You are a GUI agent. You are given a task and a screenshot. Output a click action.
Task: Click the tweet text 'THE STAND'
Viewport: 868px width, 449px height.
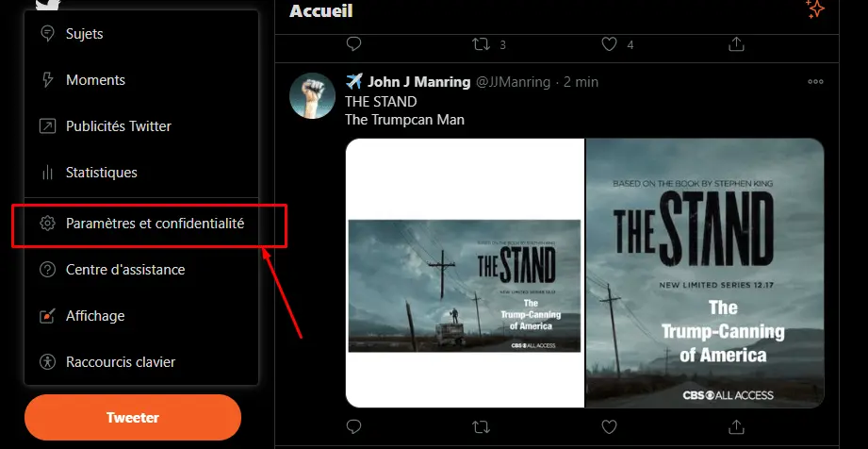point(381,102)
